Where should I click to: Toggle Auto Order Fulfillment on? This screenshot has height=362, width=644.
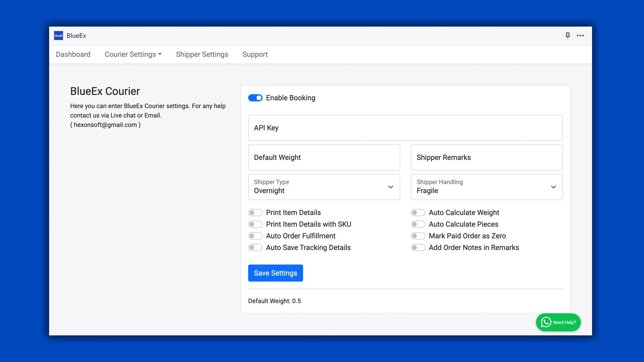[255, 236]
